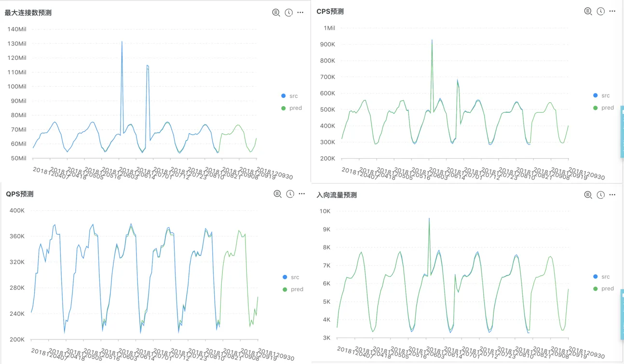
Task: Click the 400K y-axis label in QPS预测
Action: tap(17, 210)
